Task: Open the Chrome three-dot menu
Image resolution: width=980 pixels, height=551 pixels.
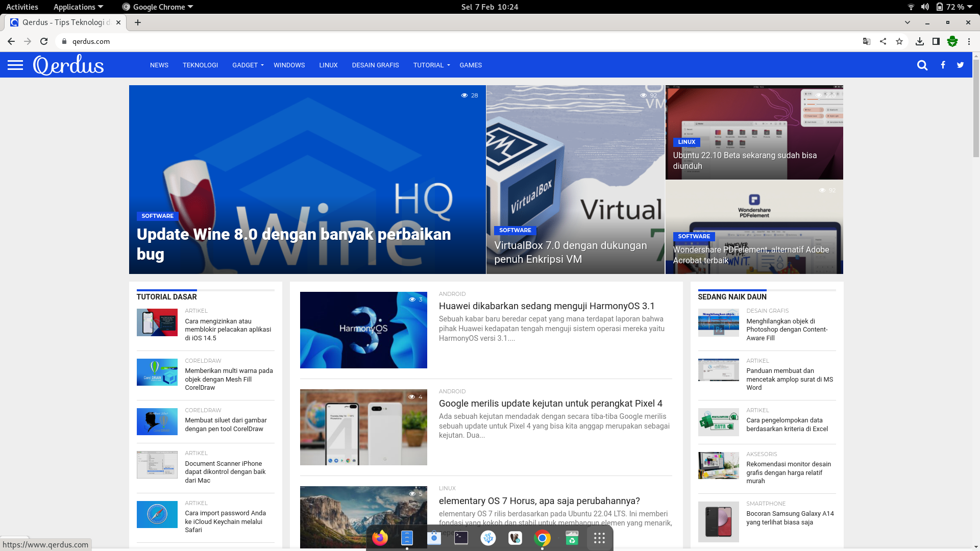Action: tap(969, 41)
